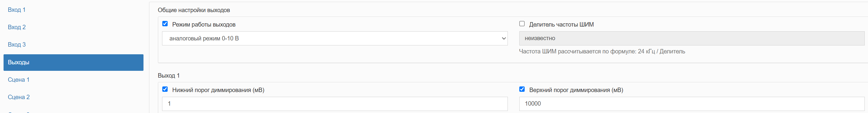Uncheck the Режим работы выходов checkbox
This screenshot has height=113, width=868.
click(165, 24)
